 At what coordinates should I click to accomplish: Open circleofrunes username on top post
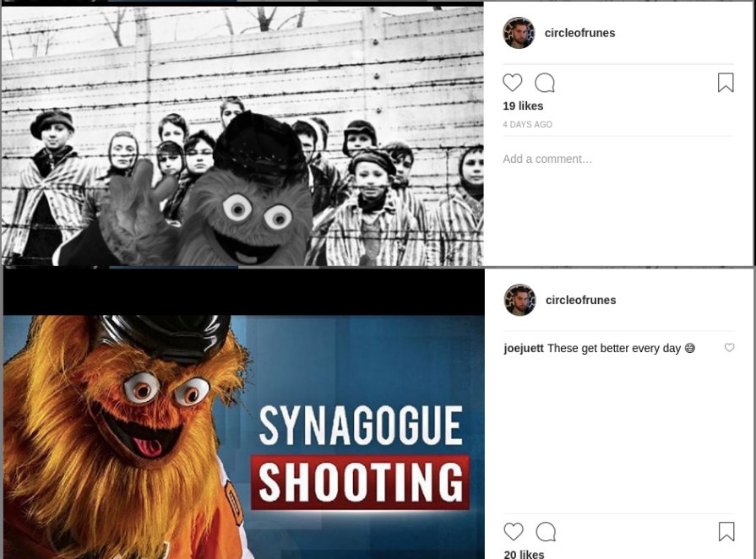tap(579, 33)
